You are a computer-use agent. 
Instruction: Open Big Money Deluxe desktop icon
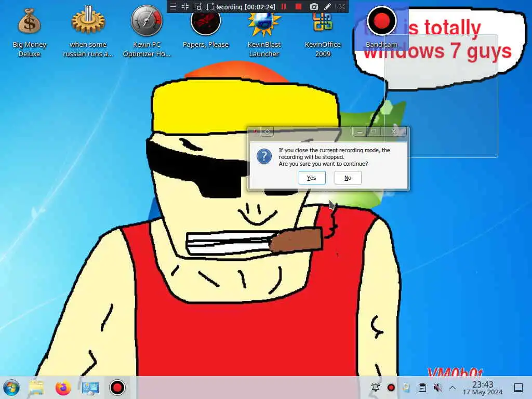point(29,32)
